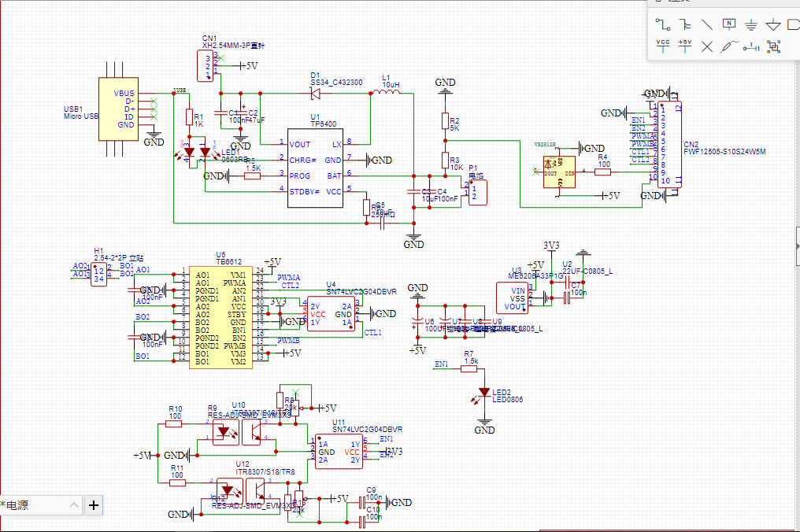This screenshot has height=532, width=800.
Task: Place a VCC power flag from toolbar
Action: [x=663, y=46]
